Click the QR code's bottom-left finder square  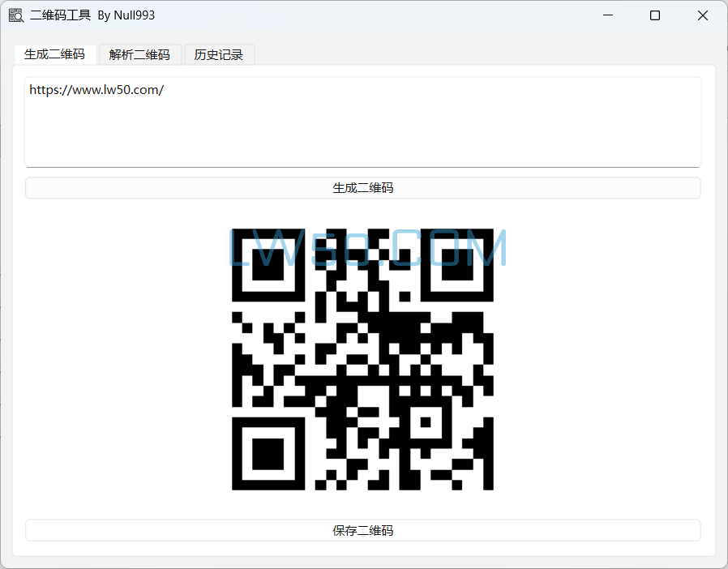coord(268,454)
